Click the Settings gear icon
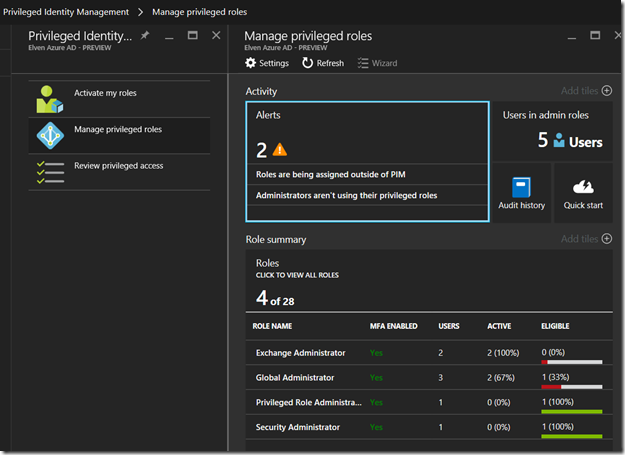This screenshot has height=455, width=625. pos(251,63)
